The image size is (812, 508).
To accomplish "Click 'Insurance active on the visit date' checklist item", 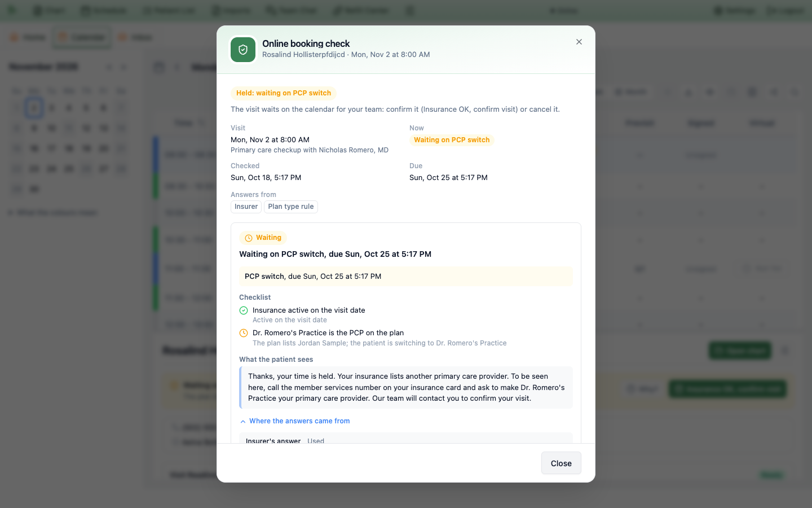I will pyautogui.click(x=309, y=310).
